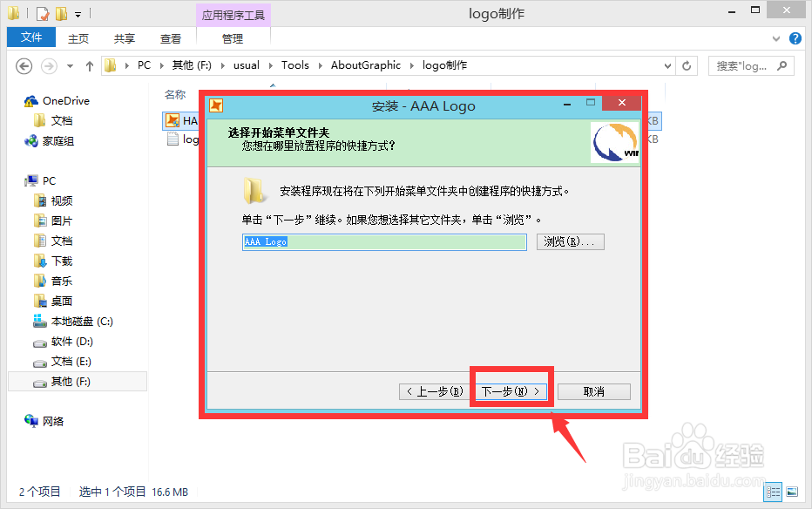Switch to the 共享 ribbon tab

(125, 39)
